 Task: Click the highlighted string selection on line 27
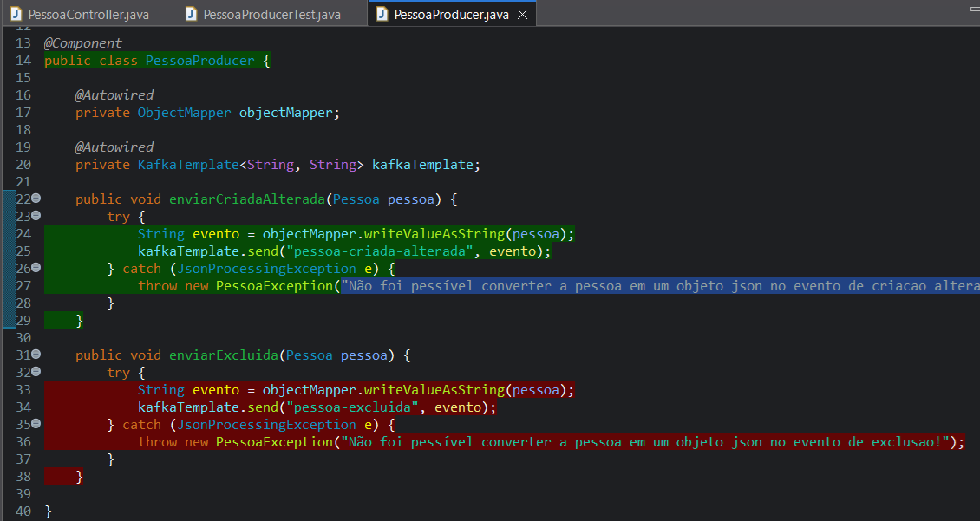(x=607, y=285)
